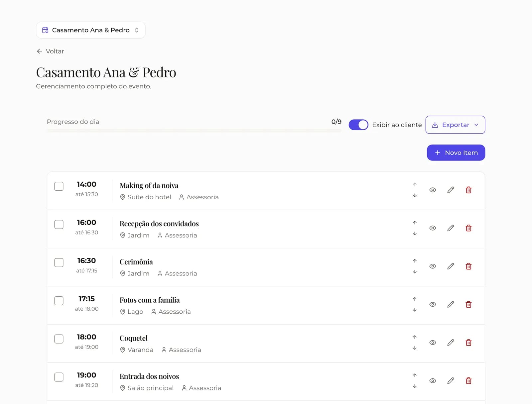Delete the Entrada dos noivos item
Screen dimensions: 532x404
[468, 381]
